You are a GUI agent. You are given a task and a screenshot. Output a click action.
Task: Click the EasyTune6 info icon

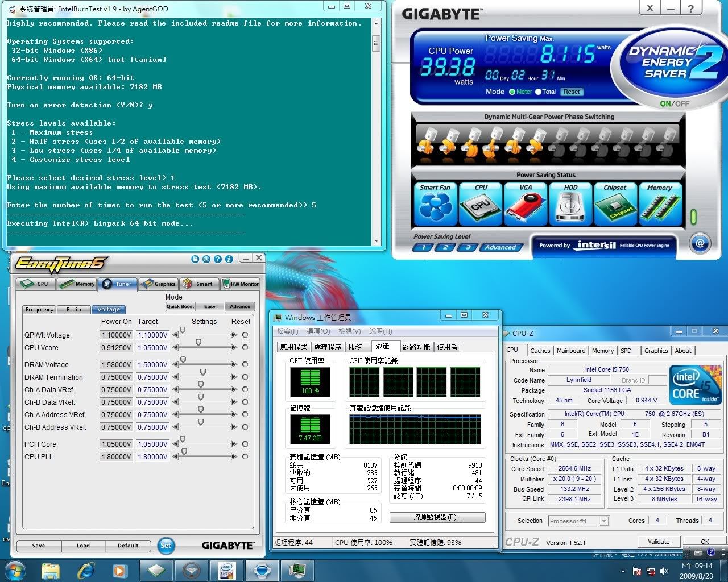[x=229, y=259]
